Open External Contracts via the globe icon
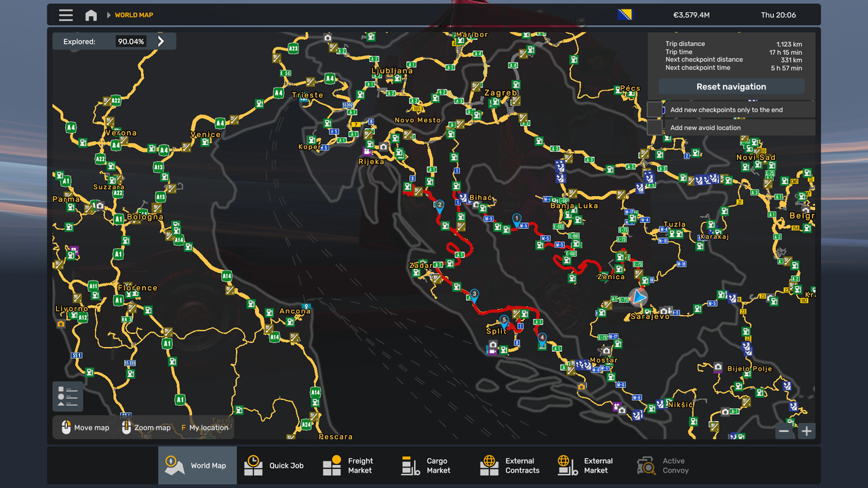868x488 pixels. 489,465
